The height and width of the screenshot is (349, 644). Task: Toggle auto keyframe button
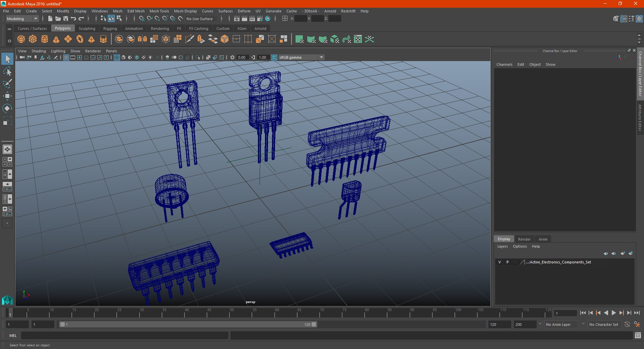point(627,325)
